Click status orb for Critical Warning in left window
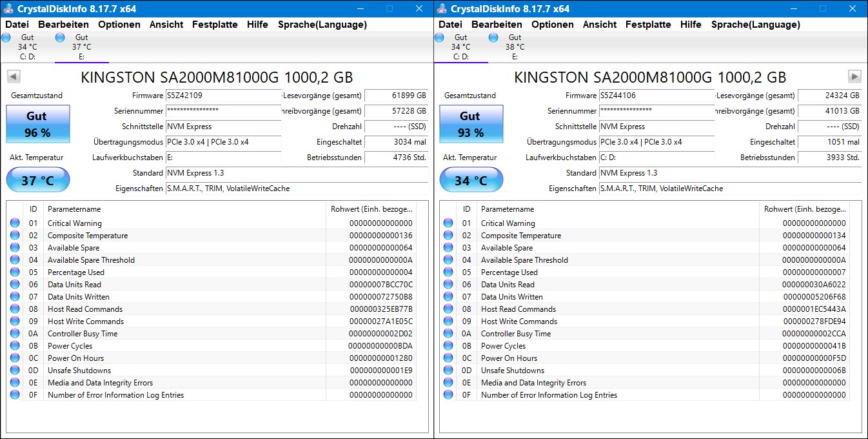 pyautogui.click(x=15, y=223)
